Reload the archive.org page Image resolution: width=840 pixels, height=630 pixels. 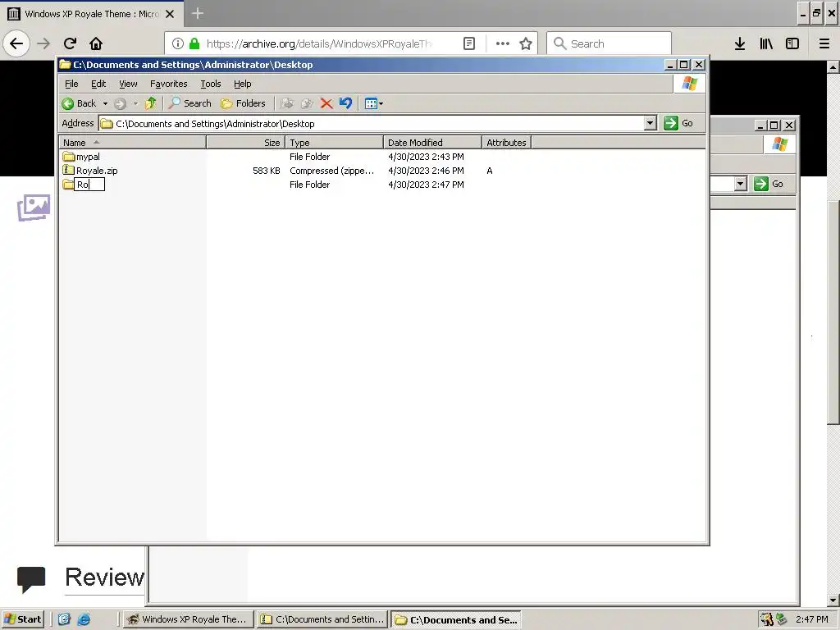[70, 43]
